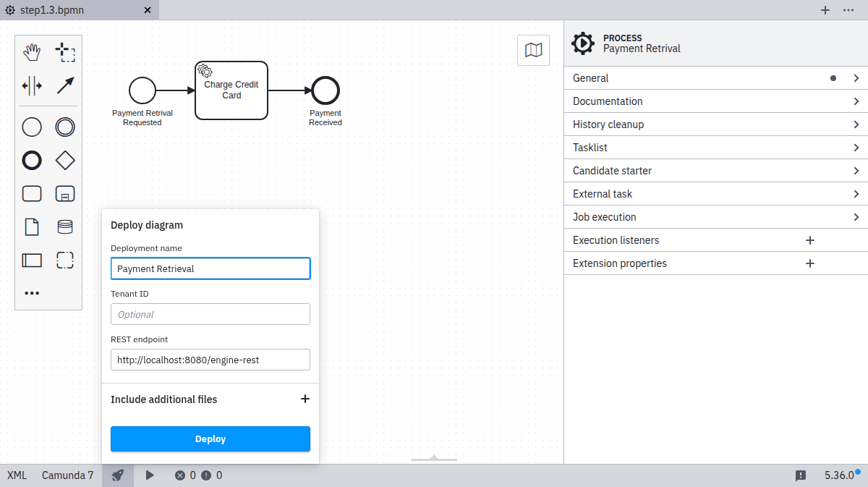
Task: Click the rocket deploy icon
Action: 117,475
